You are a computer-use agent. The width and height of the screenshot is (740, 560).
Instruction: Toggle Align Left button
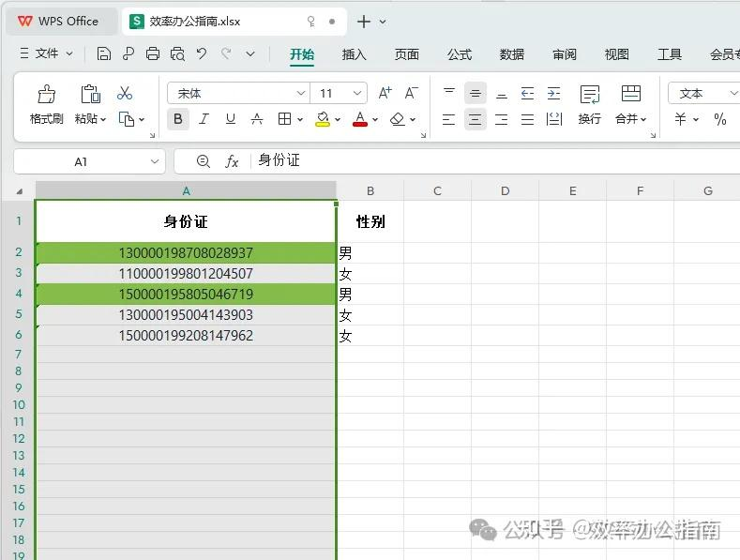pos(449,119)
